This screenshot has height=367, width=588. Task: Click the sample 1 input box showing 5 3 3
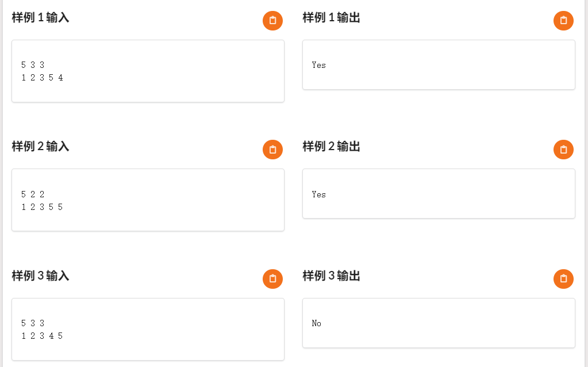(x=148, y=71)
